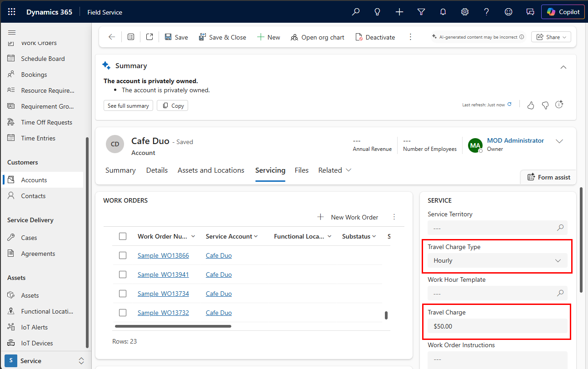Give thumbs down on summary

point(545,105)
